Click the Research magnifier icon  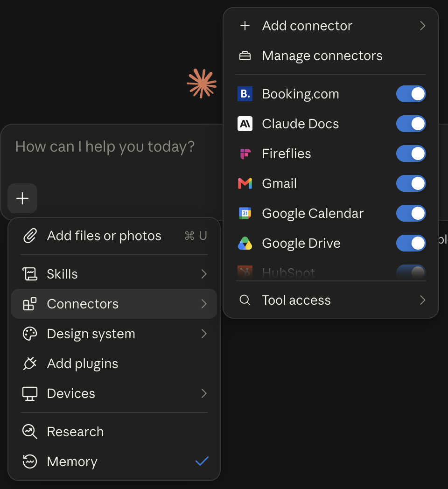[30, 432]
